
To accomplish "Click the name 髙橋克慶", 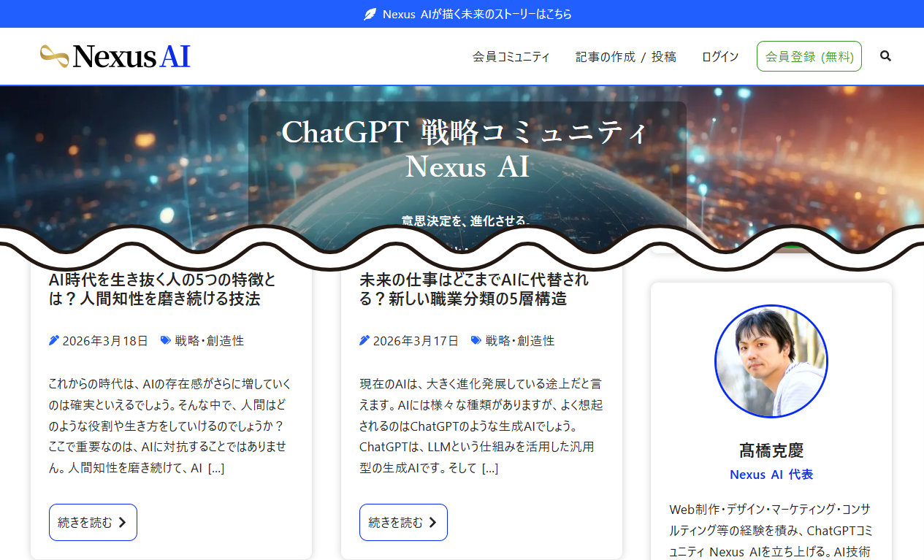I will (771, 450).
